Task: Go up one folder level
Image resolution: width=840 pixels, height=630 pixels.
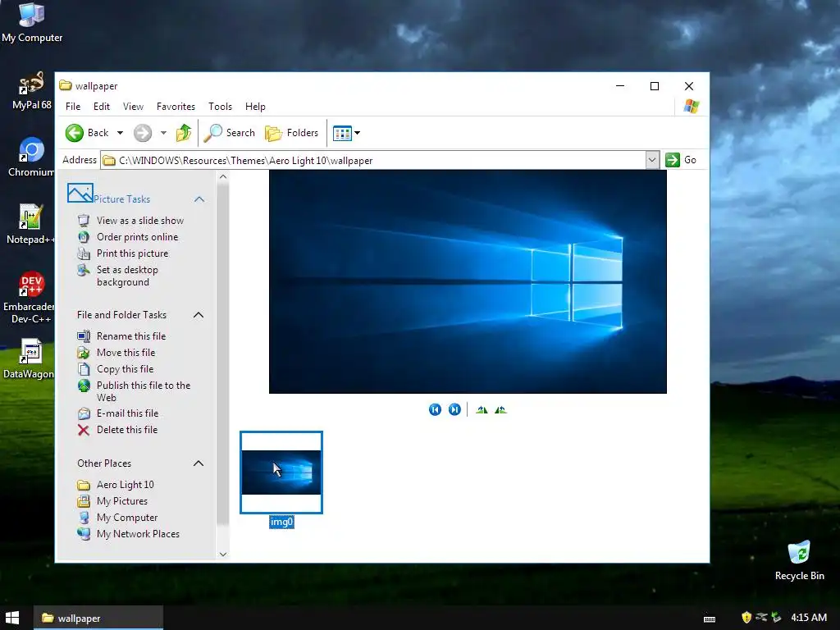Action: tap(183, 133)
